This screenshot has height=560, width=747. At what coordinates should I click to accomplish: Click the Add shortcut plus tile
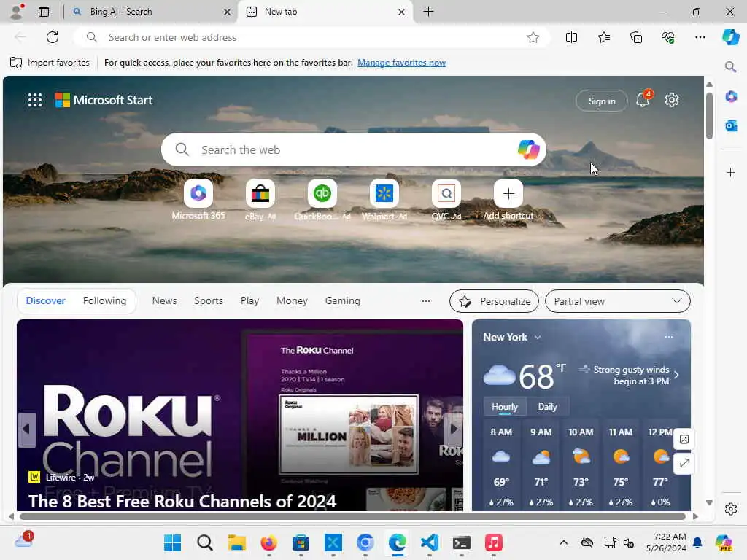(508, 193)
